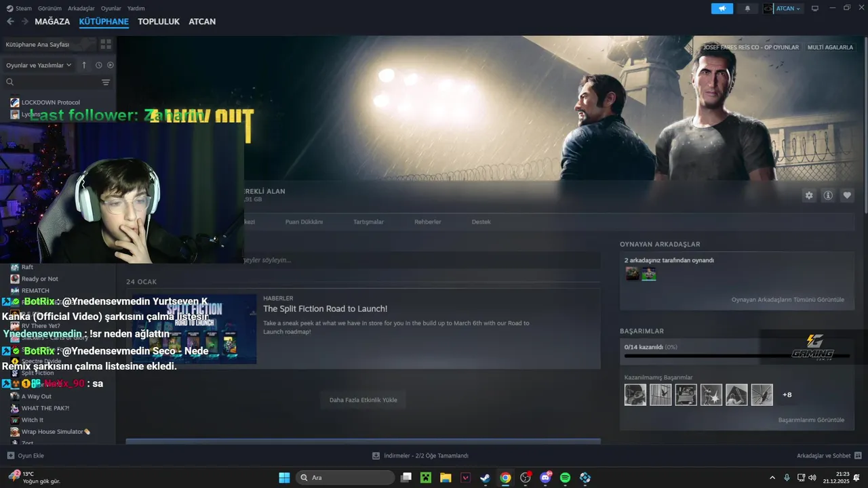Open the Tartışmalar tab
Screen dimensions: 868x488
368,222
